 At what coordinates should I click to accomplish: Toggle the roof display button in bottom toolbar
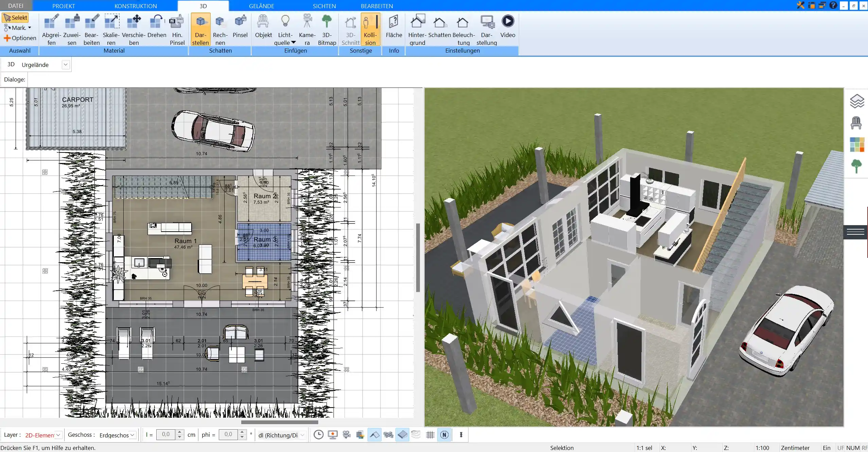coord(374,435)
